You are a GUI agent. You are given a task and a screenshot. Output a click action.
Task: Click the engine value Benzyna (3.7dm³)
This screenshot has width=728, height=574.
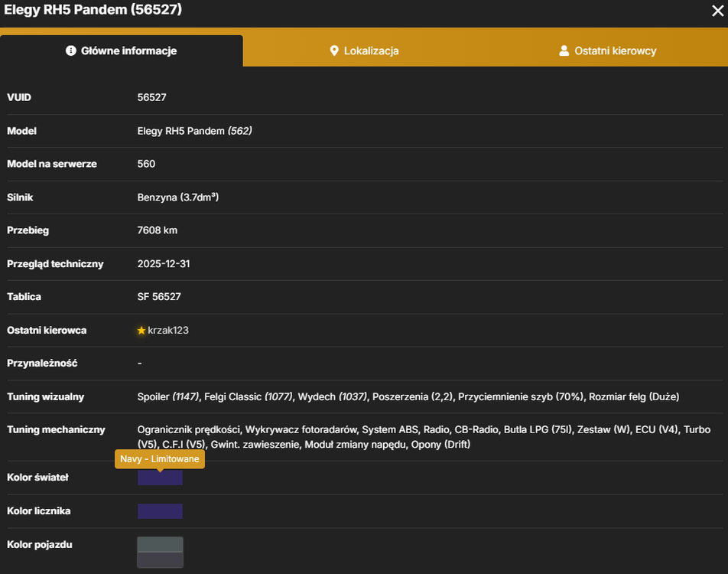[178, 197]
